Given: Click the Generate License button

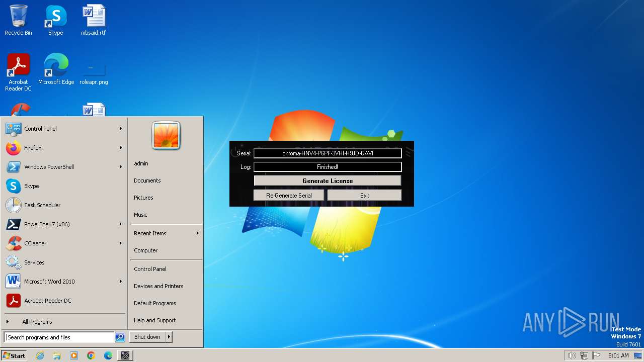Looking at the screenshot, I should pyautogui.click(x=328, y=180).
